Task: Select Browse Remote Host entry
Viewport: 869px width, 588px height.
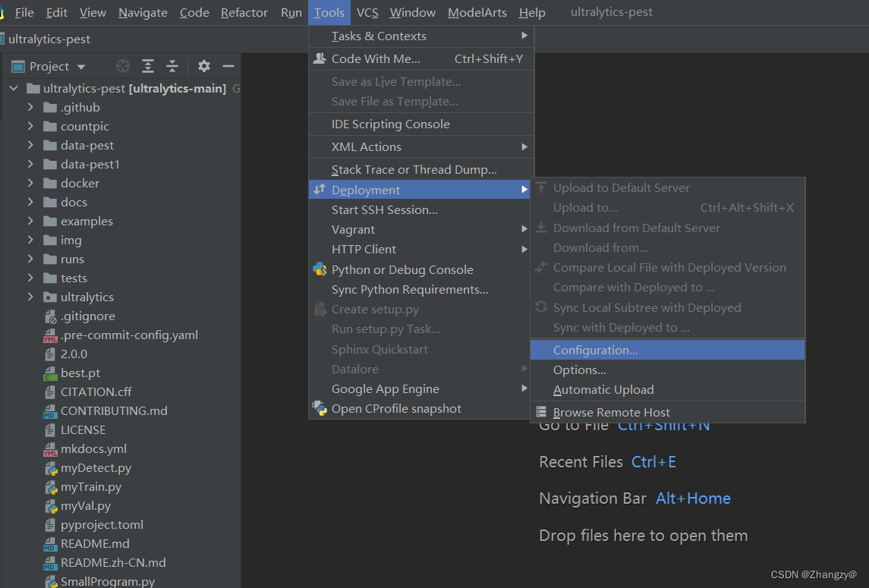Action: click(x=667, y=412)
